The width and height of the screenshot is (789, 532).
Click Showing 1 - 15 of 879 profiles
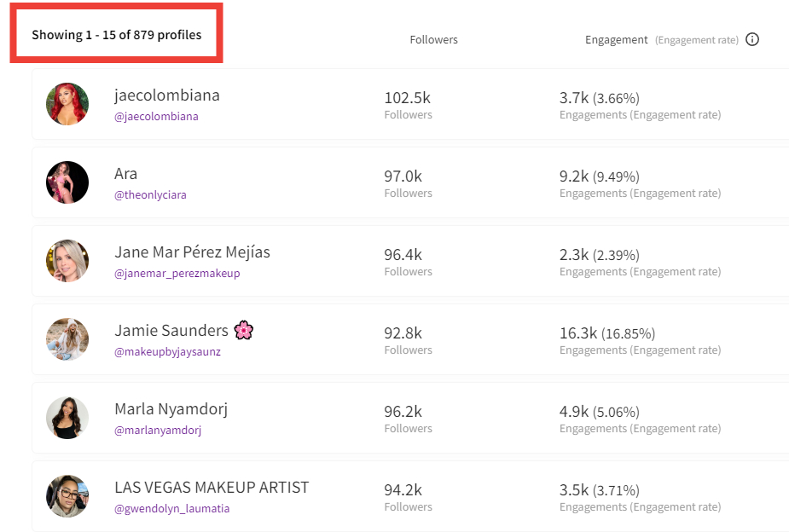pos(117,35)
